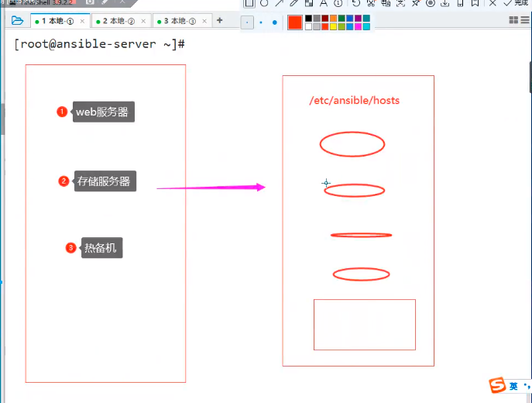Screen dimensions: 532x403
Task: Toggle the 英 input language indicator
Action: [513, 386]
